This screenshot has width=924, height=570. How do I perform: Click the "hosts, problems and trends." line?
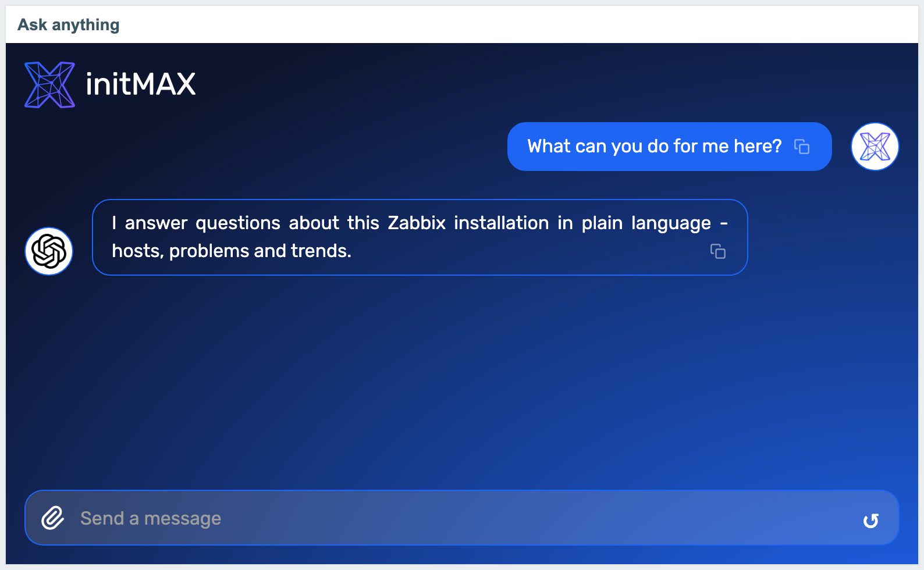tap(232, 251)
